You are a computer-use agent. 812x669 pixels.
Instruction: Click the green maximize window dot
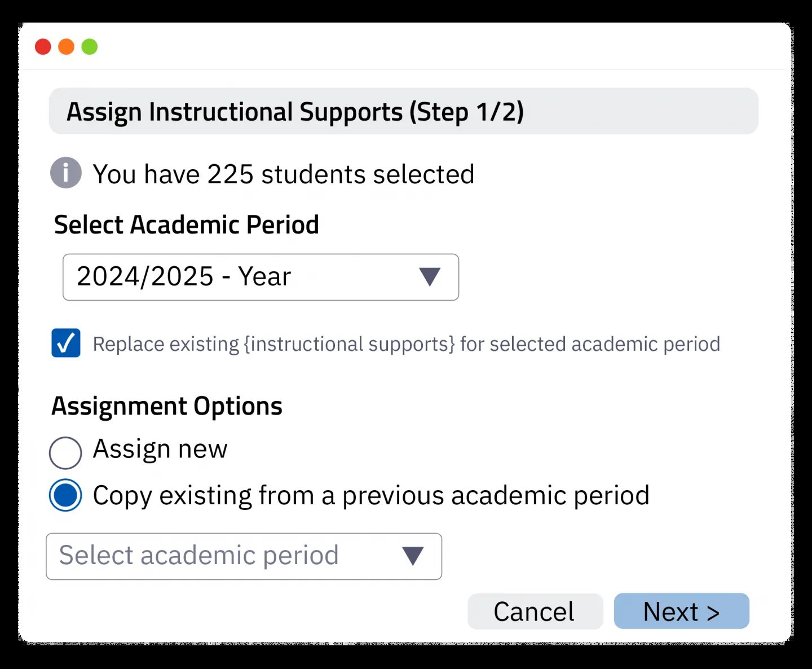pyautogui.click(x=90, y=47)
